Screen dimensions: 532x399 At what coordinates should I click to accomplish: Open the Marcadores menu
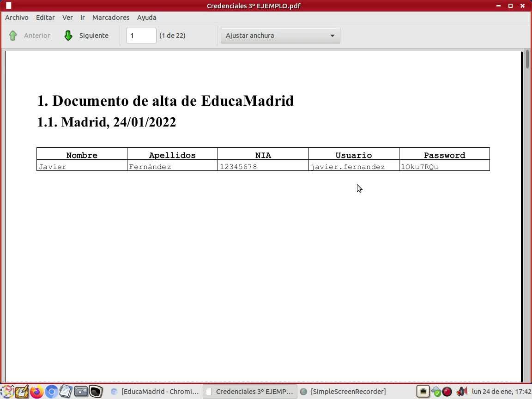(x=111, y=17)
